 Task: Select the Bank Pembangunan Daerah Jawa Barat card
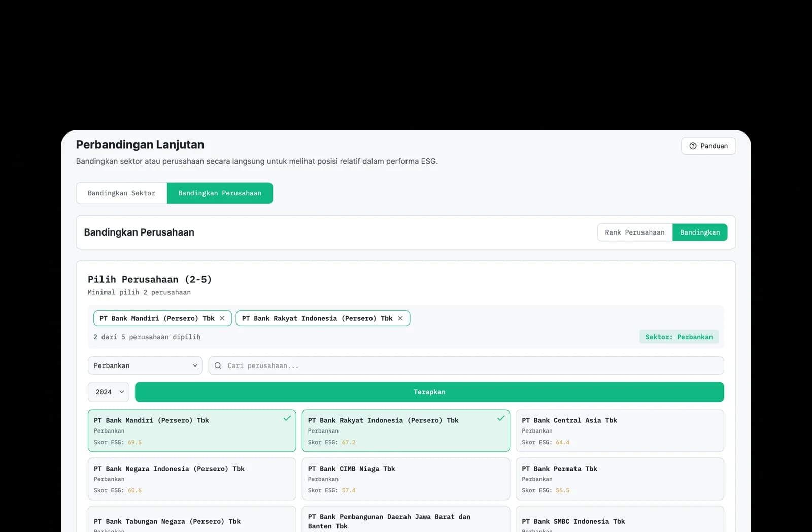[x=406, y=519]
